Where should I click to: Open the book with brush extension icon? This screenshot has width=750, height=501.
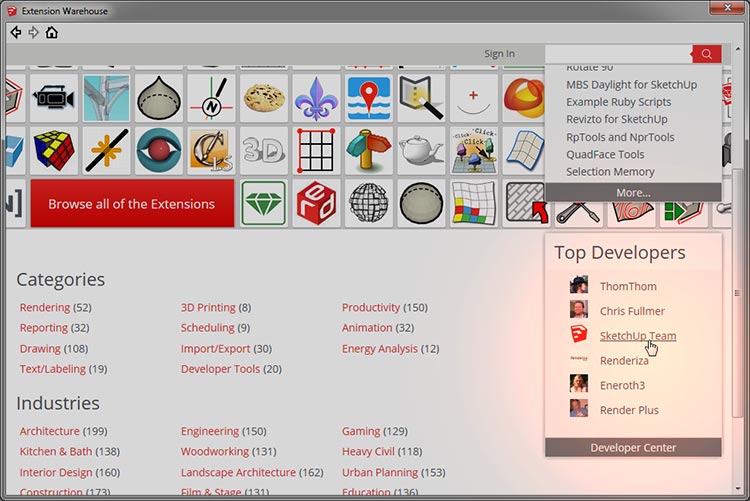pos(421,98)
